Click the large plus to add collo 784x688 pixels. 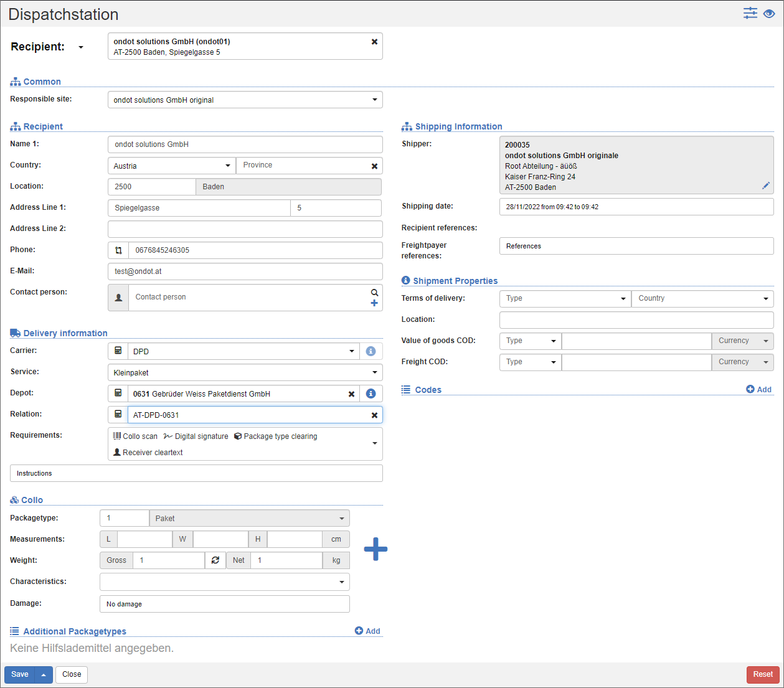point(375,549)
